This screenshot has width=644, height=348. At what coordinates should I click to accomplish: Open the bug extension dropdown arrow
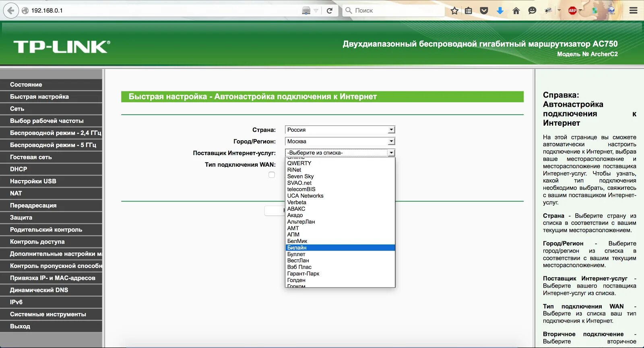[x=559, y=10]
